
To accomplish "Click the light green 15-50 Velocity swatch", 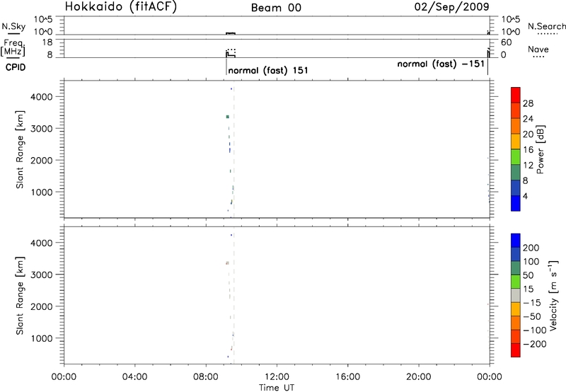I will [516, 282].
